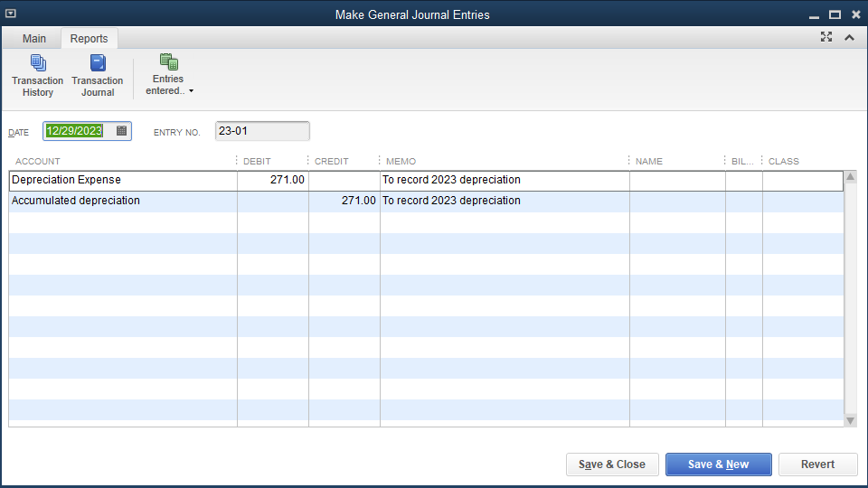Click the Revert button

pyautogui.click(x=817, y=465)
